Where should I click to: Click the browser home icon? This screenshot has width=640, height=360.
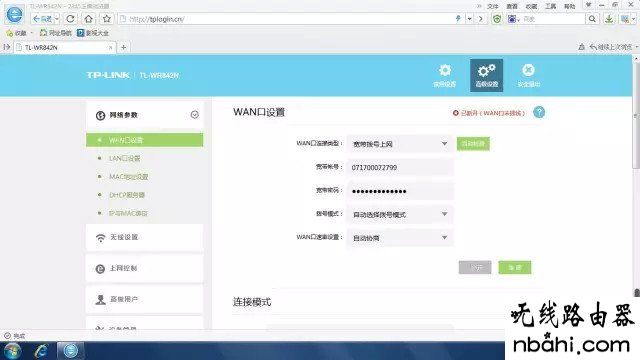click(89, 19)
